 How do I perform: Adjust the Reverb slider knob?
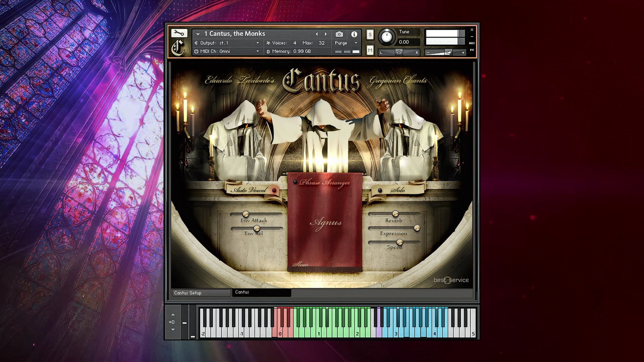[395, 214]
